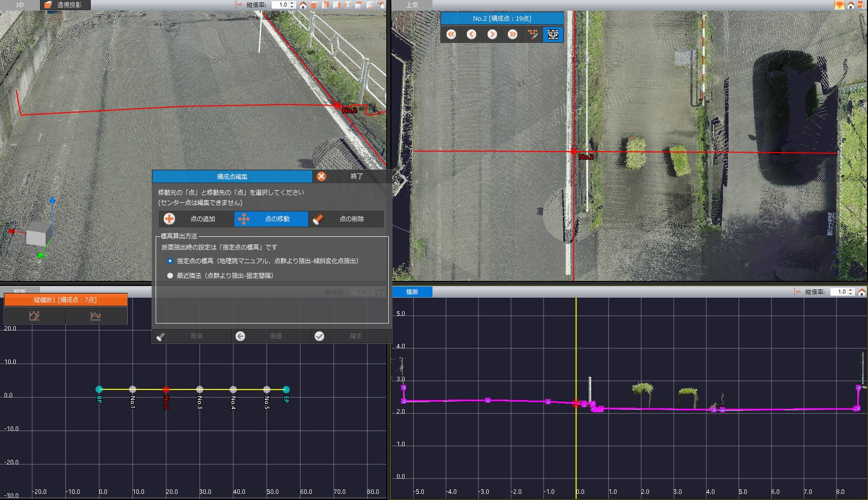Click the 3D axis orientation cube gizmo

point(39,234)
